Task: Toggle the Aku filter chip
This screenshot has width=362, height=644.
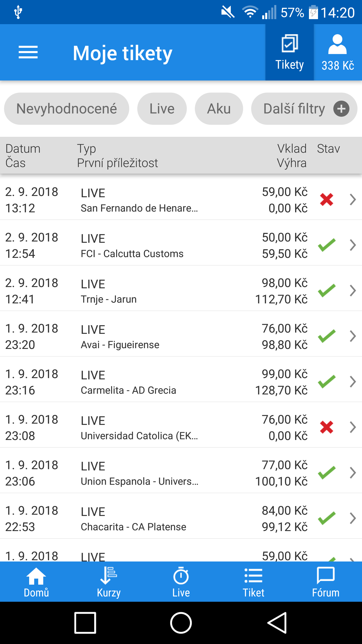Action: pyautogui.click(x=219, y=109)
